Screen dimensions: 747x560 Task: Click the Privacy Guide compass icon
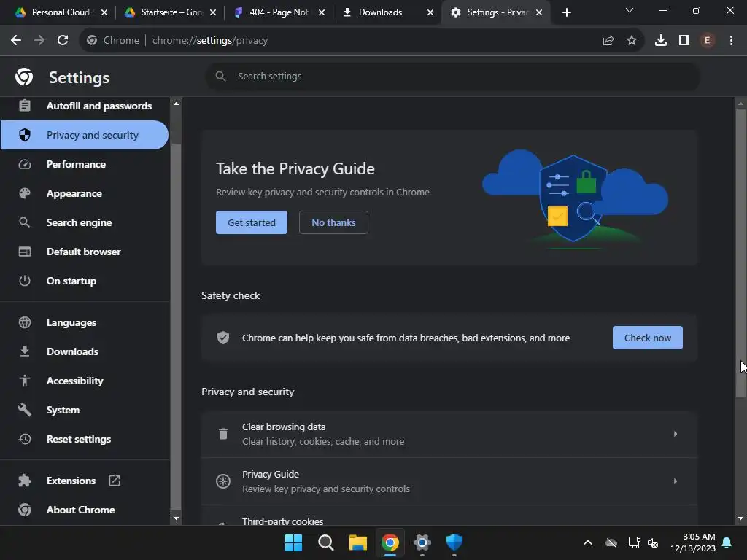(223, 481)
